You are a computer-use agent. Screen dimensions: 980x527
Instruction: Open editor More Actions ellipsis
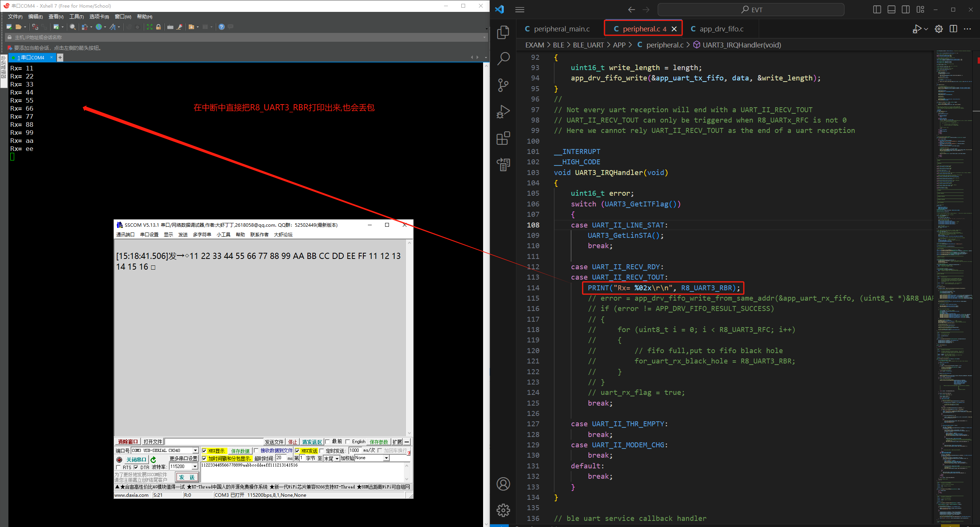tap(967, 29)
